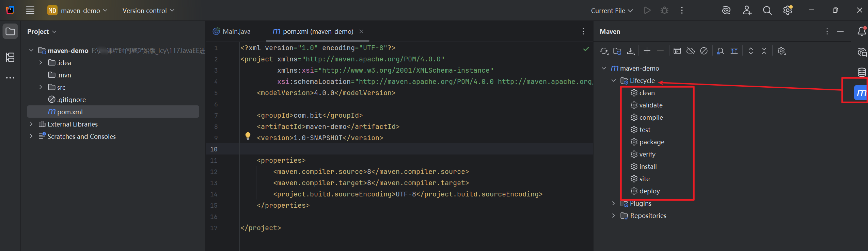The image size is (868, 251).
Task: Collapse the Lifecycle node
Action: click(614, 80)
